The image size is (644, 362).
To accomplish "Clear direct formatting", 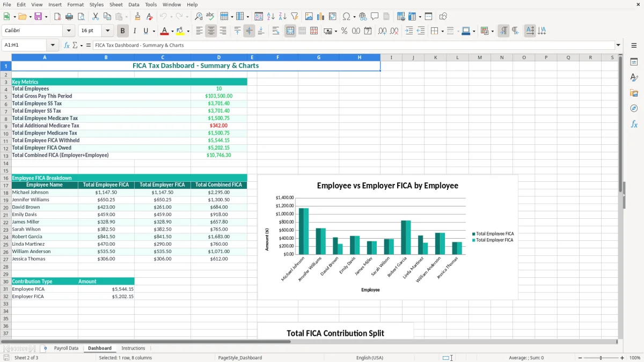I will [x=150, y=17].
